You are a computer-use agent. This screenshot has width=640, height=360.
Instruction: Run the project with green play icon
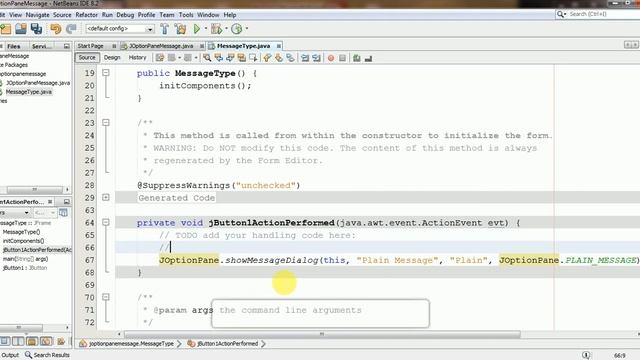(197, 29)
